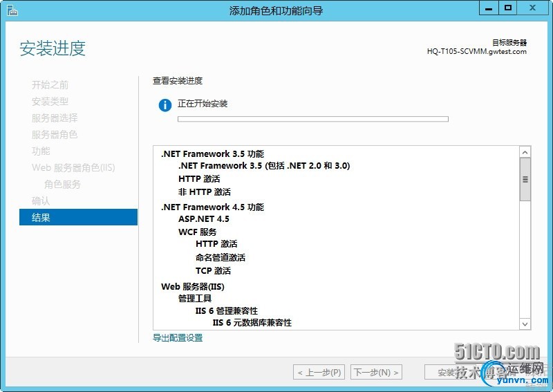Click the installation progress bar
This screenshot has width=553, height=392.
pos(313,119)
